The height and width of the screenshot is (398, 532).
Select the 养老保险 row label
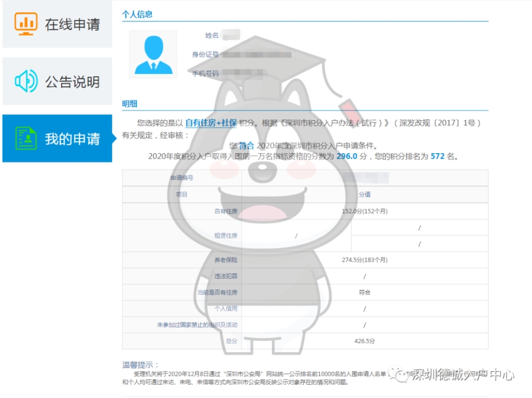pos(226,260)
